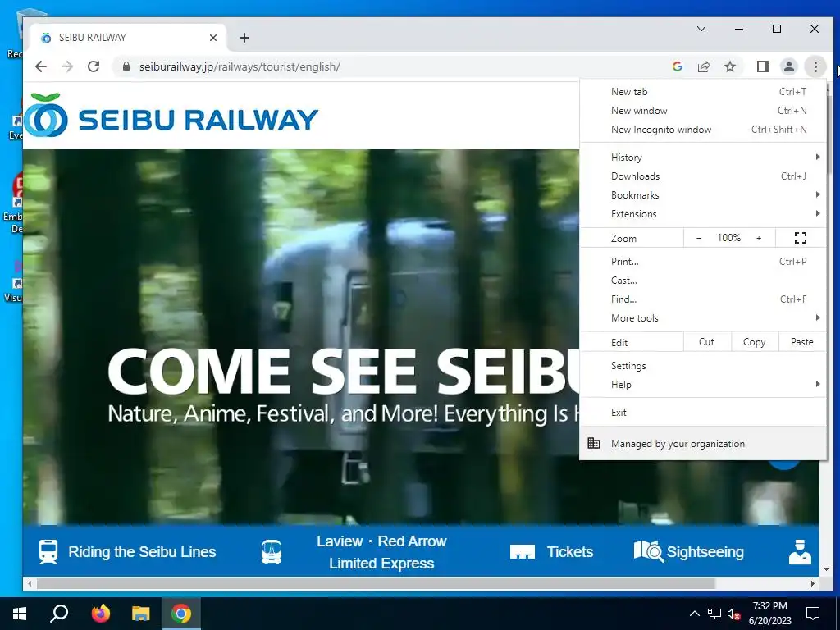Click the browser back arrow
840x630 pixels.
(x=41, y=66)
